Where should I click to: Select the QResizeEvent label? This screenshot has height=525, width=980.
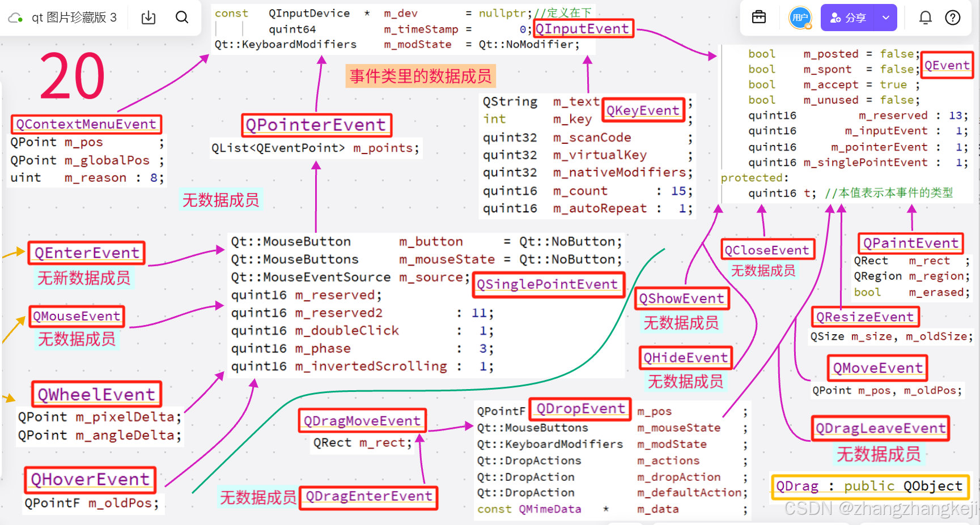coord(865,317)
